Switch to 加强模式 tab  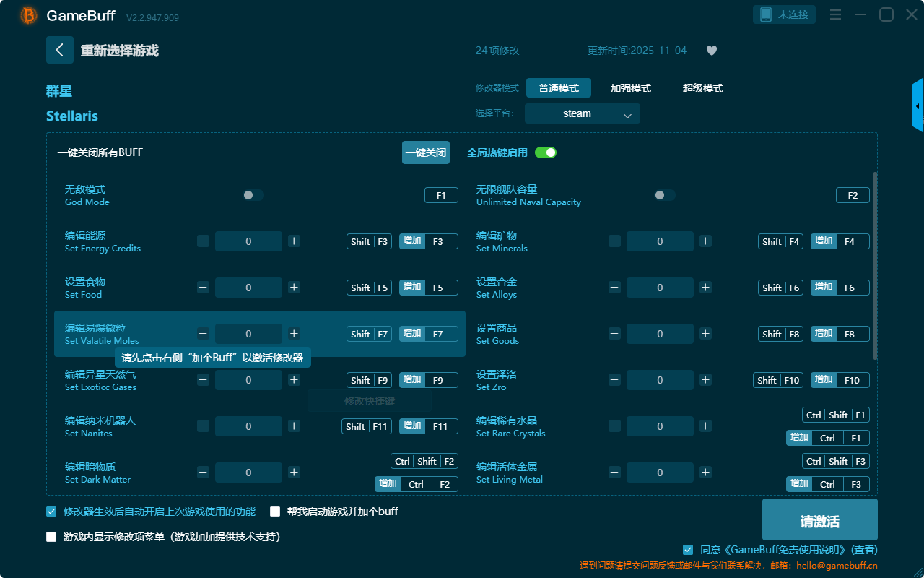pyautogui.click(x=630, y=88)
